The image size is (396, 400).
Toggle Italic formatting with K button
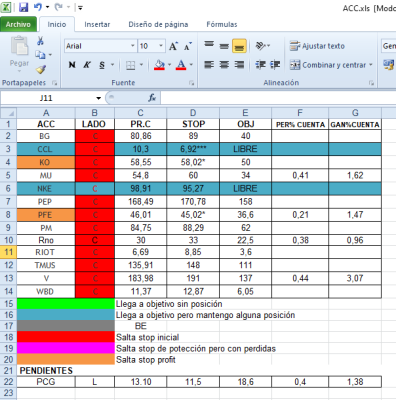click(87, 65)
